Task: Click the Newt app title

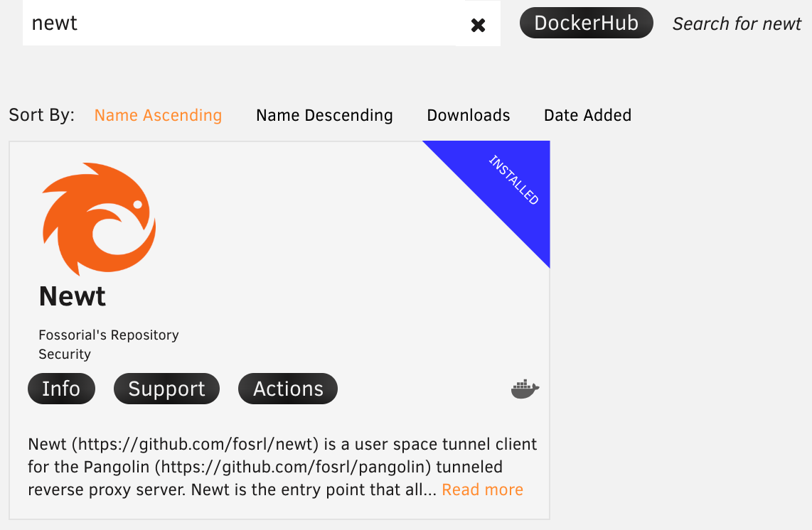Action: tap(73, 296)
